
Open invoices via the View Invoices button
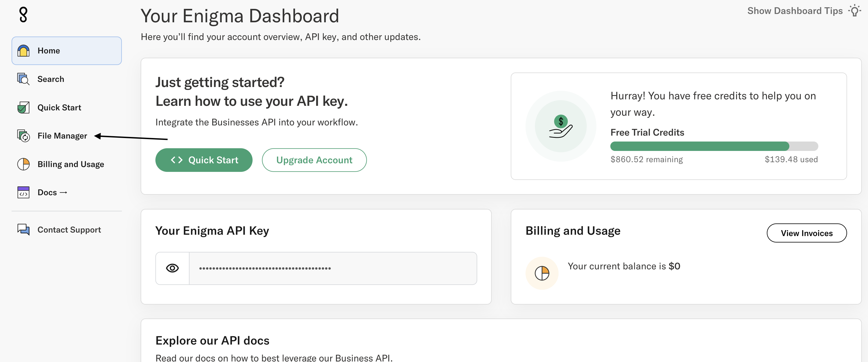(807, 233)
